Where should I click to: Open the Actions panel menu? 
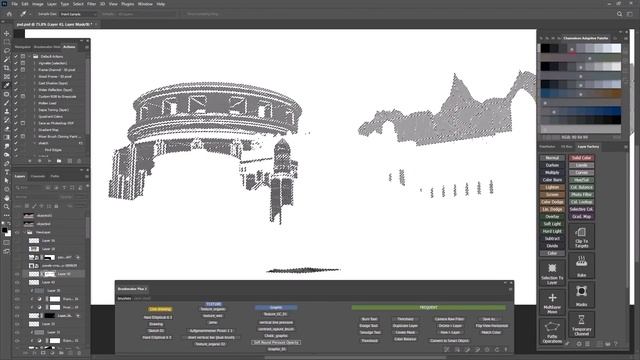(87, 47)
